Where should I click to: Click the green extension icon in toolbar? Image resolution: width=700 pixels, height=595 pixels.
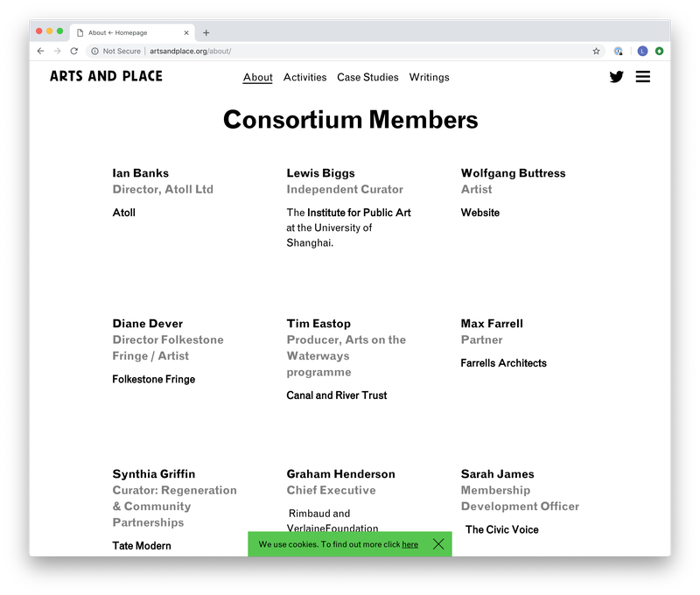coord(659,51)
